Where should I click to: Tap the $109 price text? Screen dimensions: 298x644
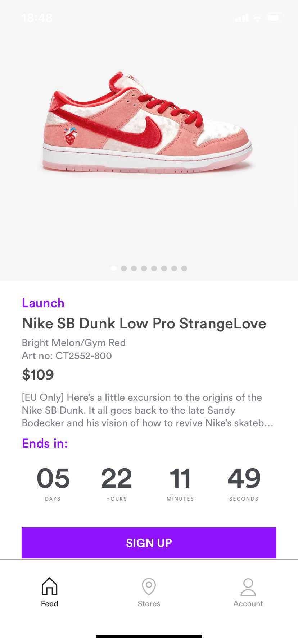(38, 375)
